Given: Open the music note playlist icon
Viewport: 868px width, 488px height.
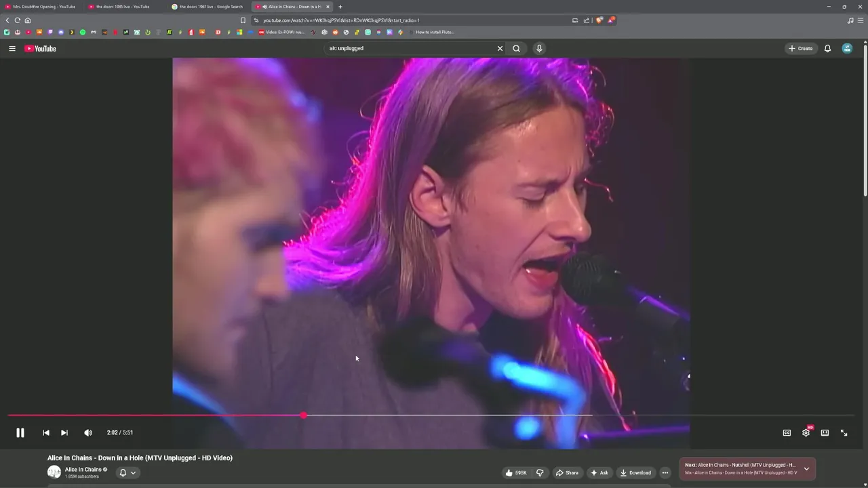Looking at the screenshot, I should coord(850,20).
